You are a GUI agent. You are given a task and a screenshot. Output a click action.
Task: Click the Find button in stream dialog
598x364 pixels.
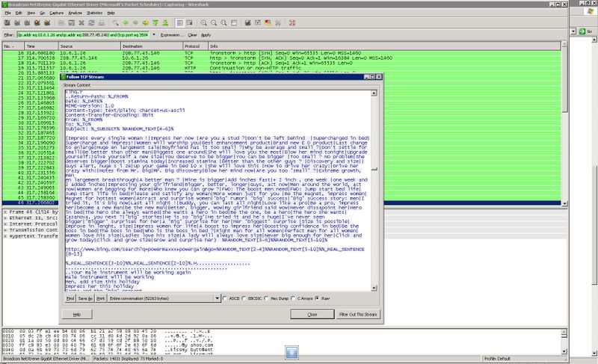tap(70, 298)
